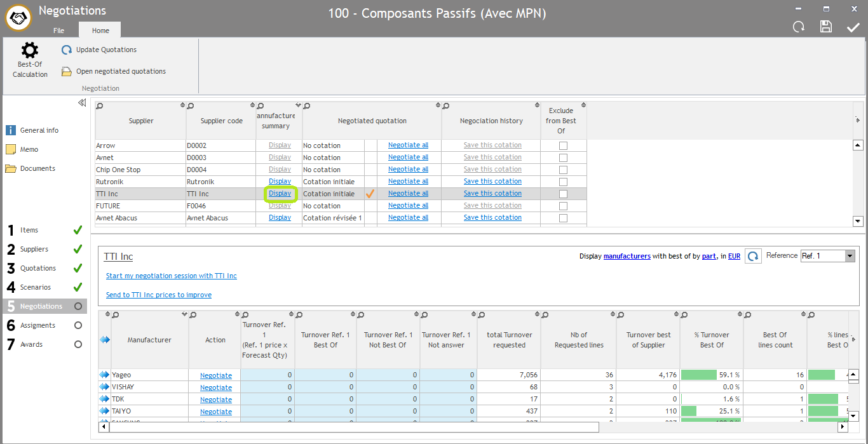This screenshot has height=444, width=868.
Task: Go to the Scenarios step in sidebar
Action: [36, 287]
